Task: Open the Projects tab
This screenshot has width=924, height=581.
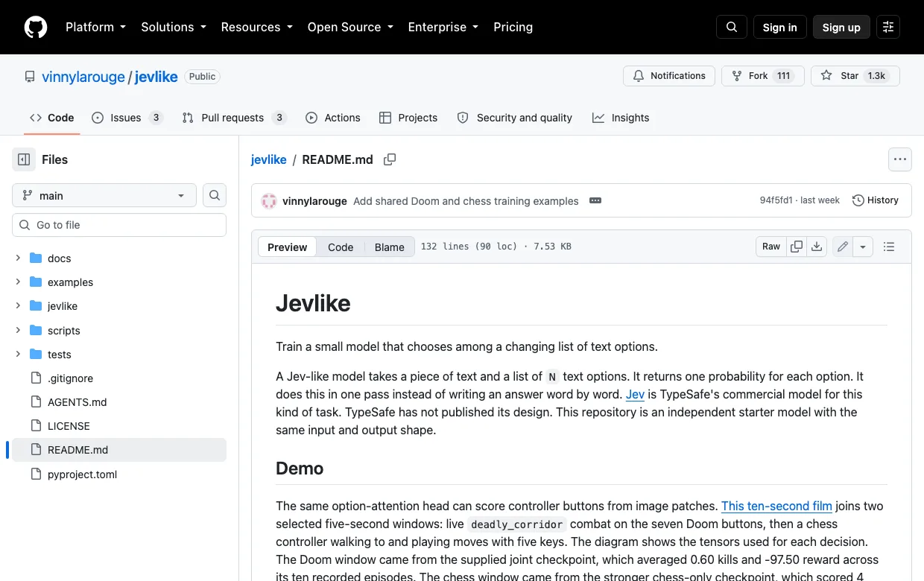Action: [408, 118]
